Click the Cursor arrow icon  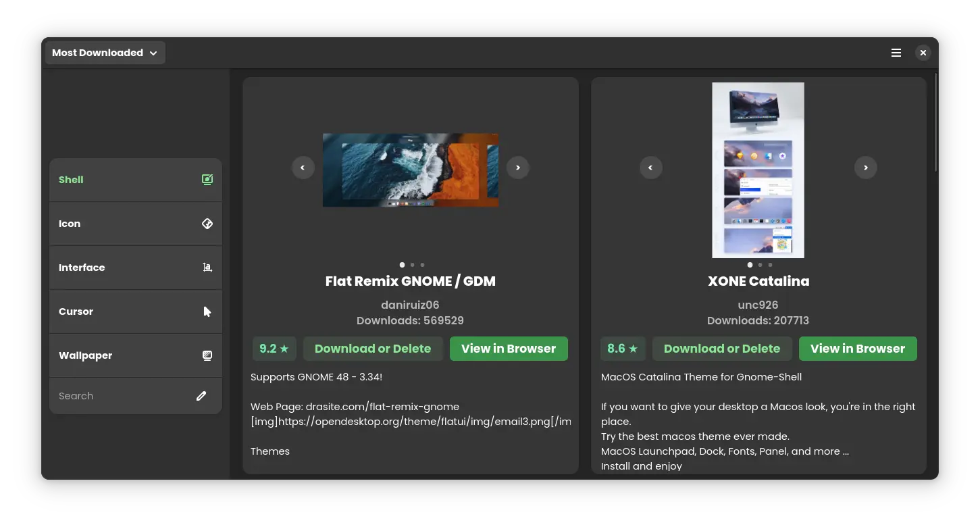click(x=207, y=311)
